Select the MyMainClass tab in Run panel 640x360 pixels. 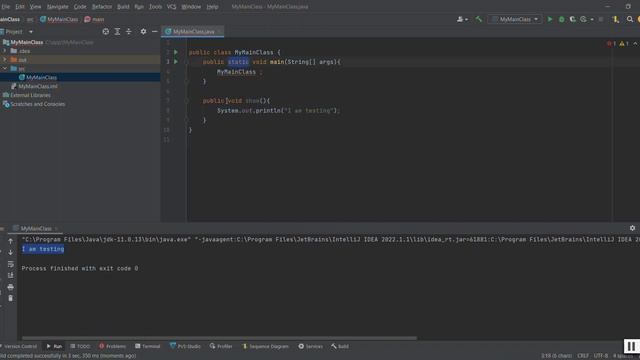click(36, 229)
